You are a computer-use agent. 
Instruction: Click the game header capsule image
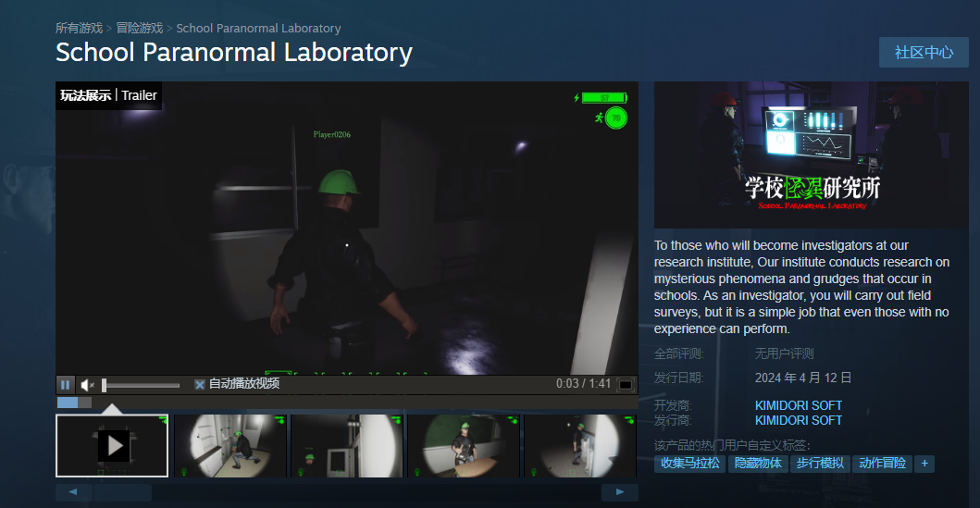tap(812, 155)
